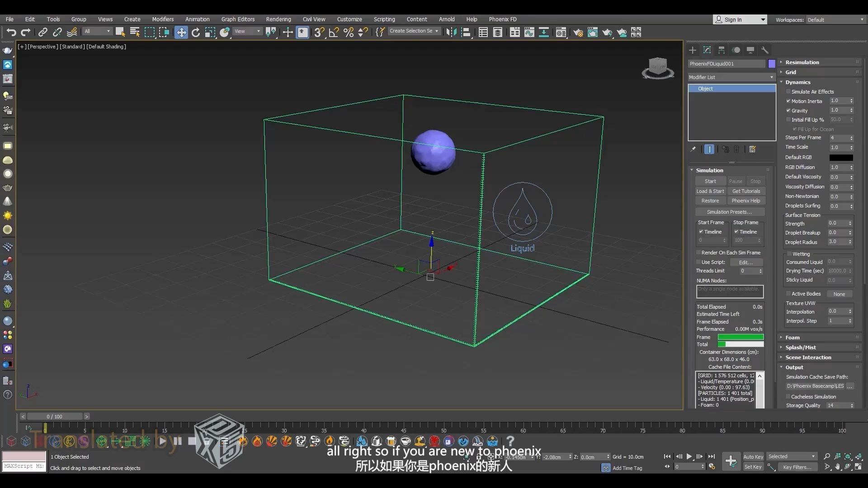868x488 pixels.
Task: Click the Auto Key button
Action: [x=753, y=457]
